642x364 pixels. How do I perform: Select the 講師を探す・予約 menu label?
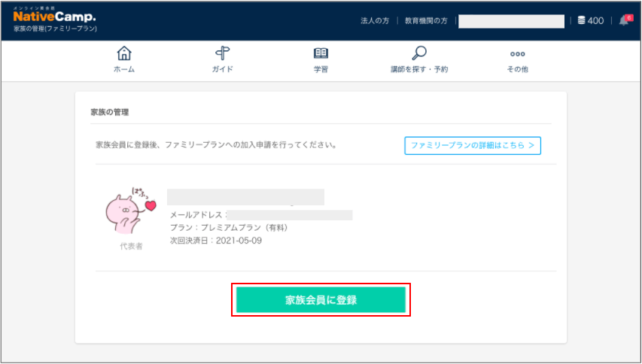(419, 69)
